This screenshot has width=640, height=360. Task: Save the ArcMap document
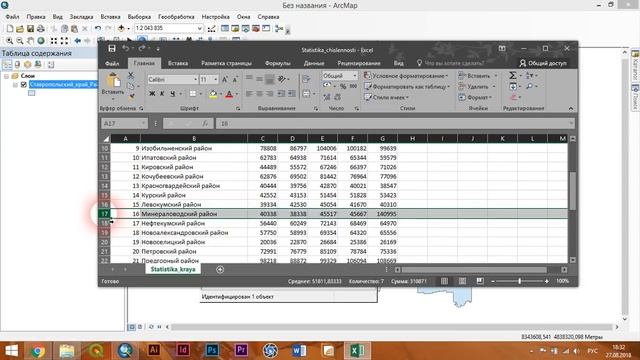(x=30, y=29)
